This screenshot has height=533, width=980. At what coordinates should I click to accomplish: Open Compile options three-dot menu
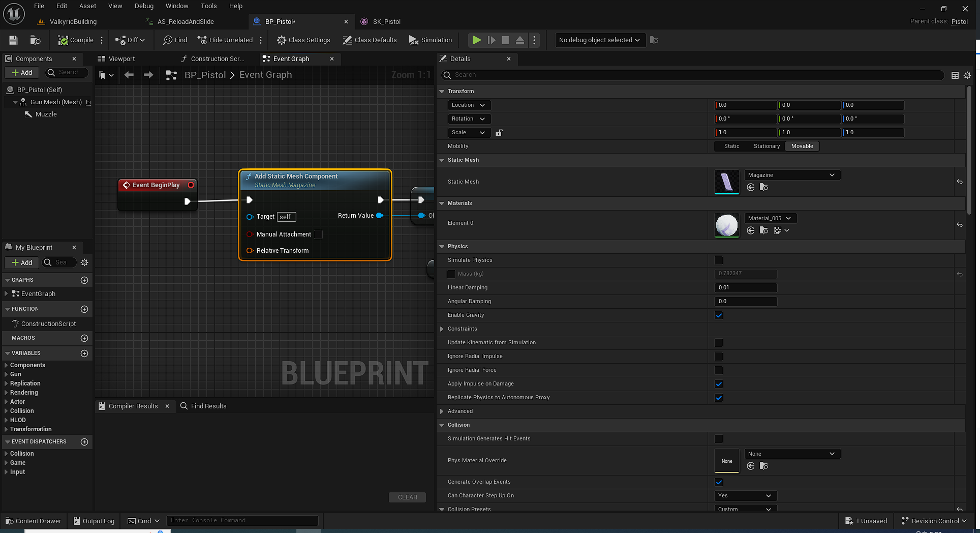pos(102,40)
